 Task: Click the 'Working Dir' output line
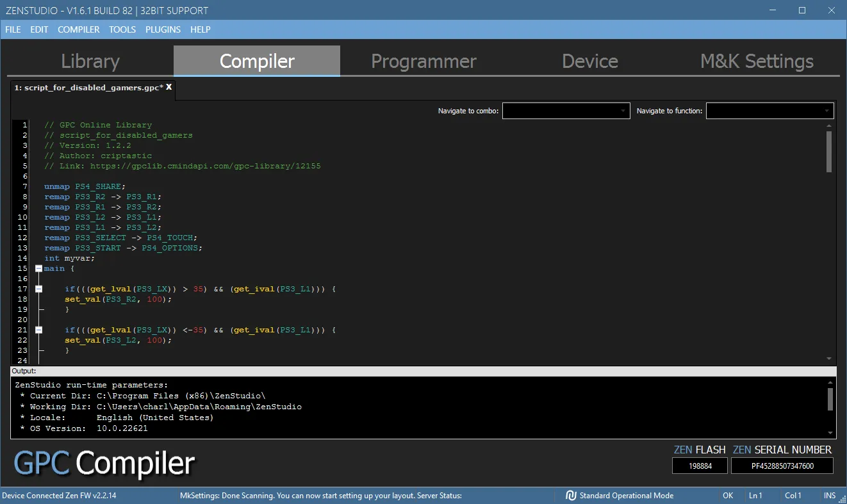pos(160,407)
